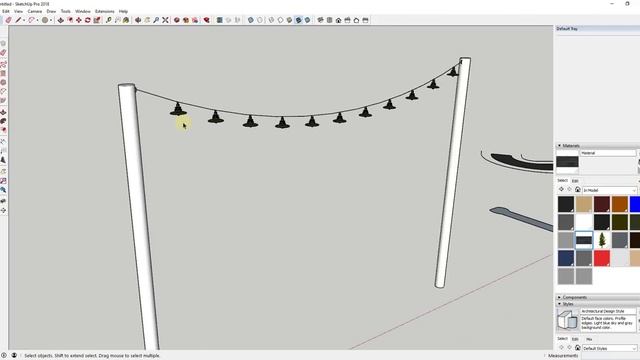Switch to Monochrome face style
The width and height of the screenshot is (640, 360).
[307, 20]
